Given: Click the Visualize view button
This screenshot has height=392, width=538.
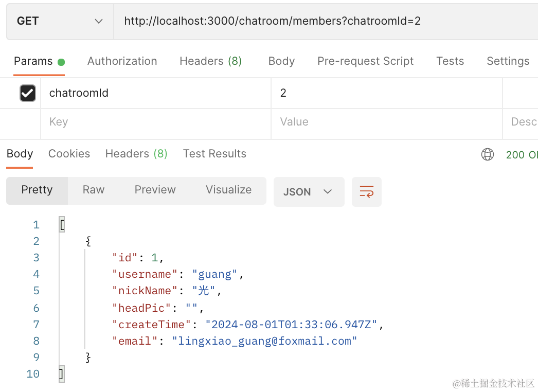Looking at the screenshot, I should (x=228, y=190).
